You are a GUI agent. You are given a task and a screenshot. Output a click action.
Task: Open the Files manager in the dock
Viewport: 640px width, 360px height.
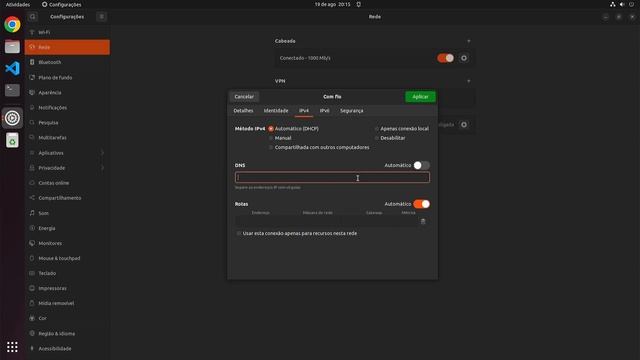(x=12, y=47)
